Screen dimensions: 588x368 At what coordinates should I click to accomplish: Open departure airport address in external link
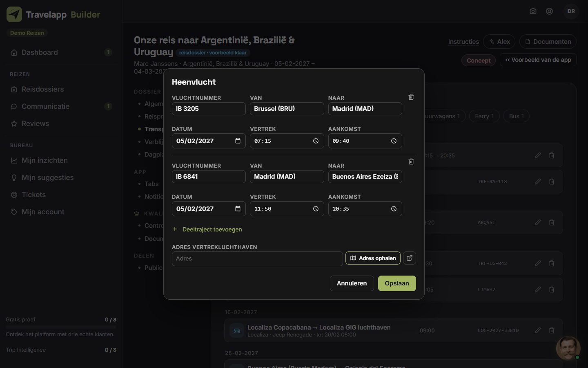pyautogui.click(x=410, y=258)
